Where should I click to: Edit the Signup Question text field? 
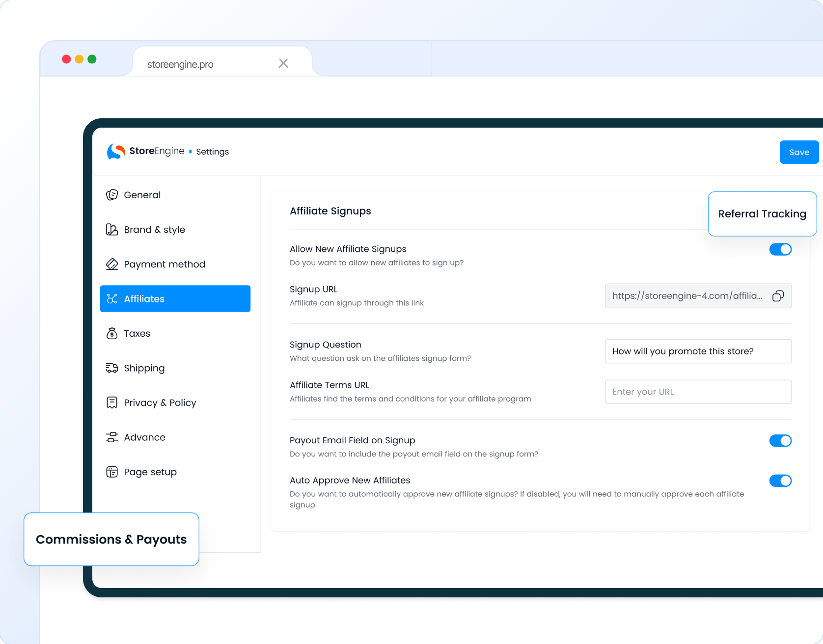coord(698,351)
